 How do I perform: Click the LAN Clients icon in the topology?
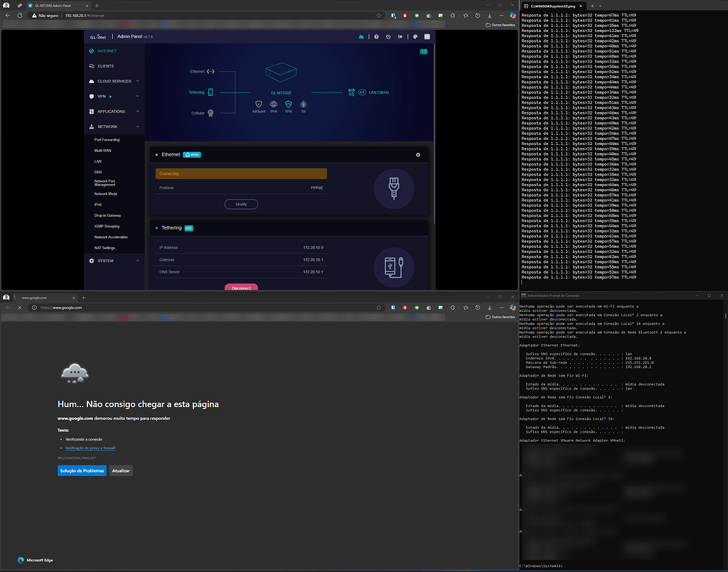[x=351, y=92]
